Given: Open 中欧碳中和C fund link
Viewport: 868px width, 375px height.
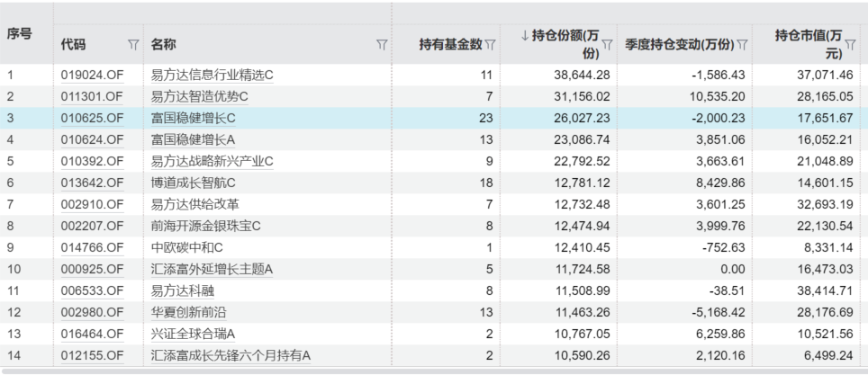Looking at the screenshot, I should point(186,247).
